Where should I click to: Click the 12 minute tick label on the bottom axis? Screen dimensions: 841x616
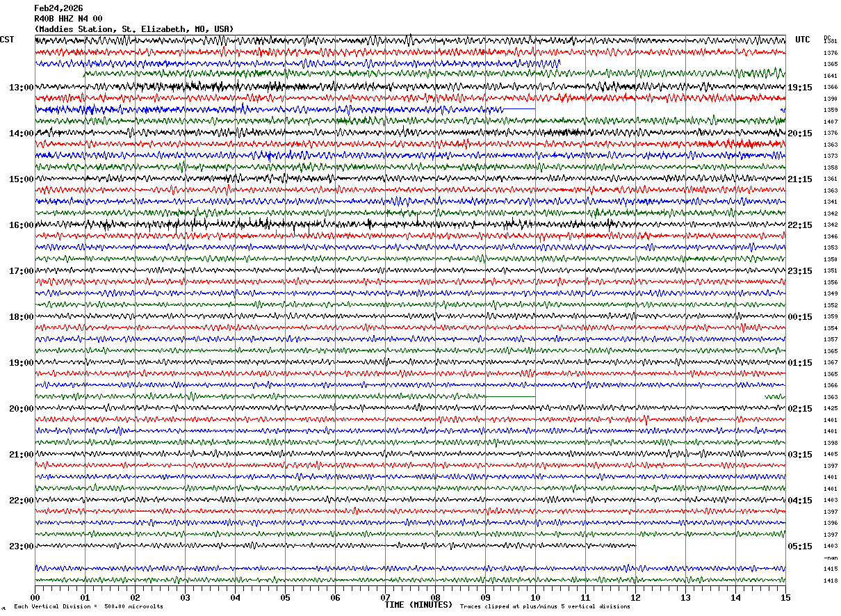click(635, 597)
